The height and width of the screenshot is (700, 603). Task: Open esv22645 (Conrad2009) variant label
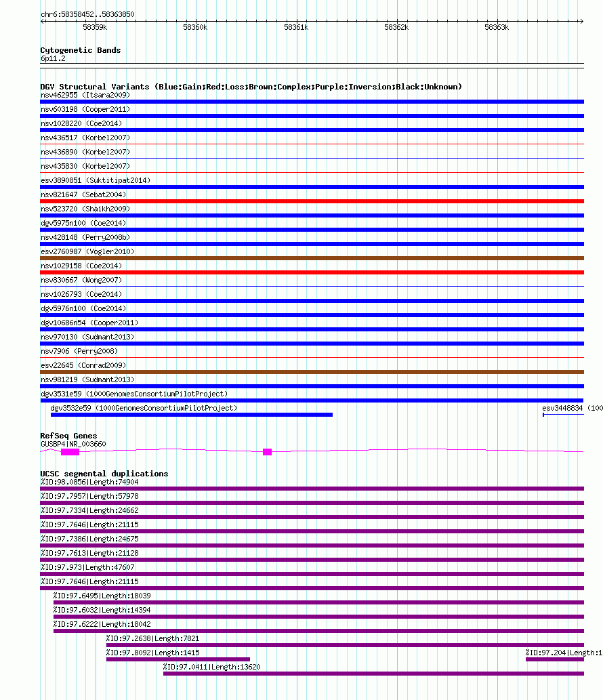pos(83,366)
